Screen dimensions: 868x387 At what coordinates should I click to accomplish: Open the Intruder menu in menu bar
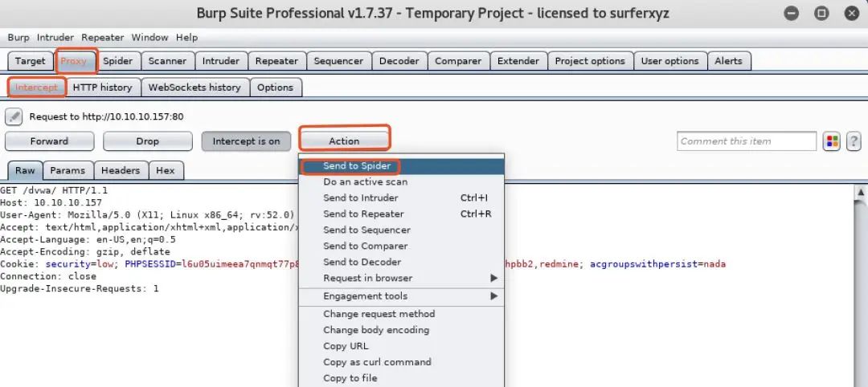[55, 38]
